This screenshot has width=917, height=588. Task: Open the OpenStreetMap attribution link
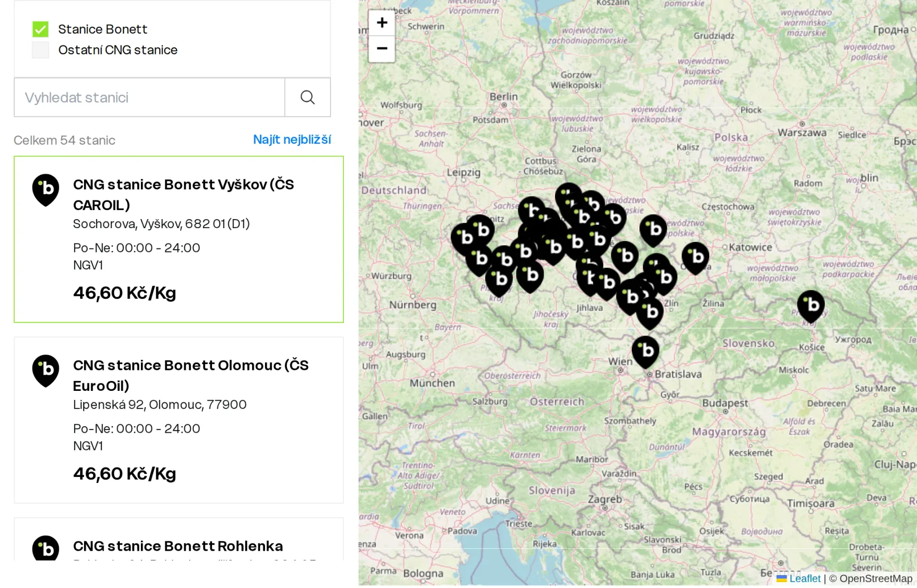click(875, 578)
